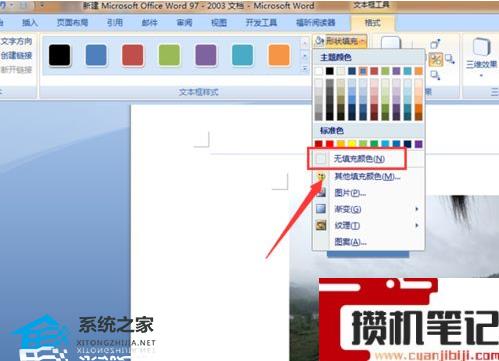The image size is (499, 361).
Task: Click the nudge shadow right icon
Action: [450, 59]
